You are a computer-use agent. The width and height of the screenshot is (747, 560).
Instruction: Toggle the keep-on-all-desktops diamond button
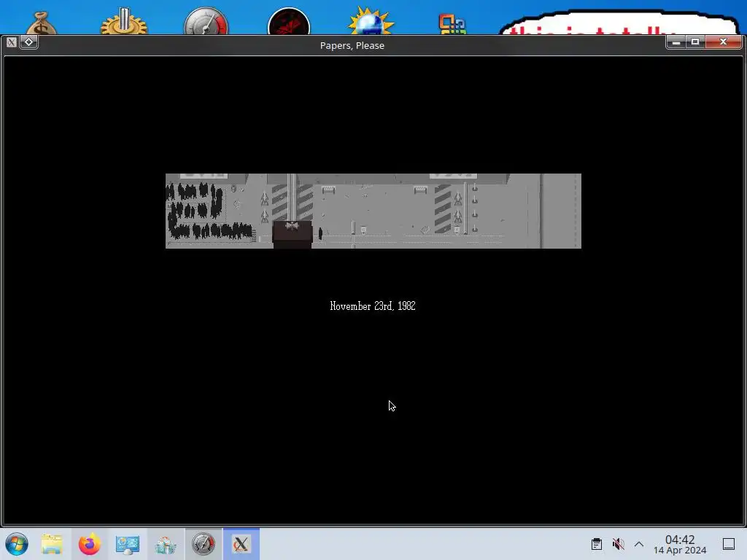pyautogui.click(x=28, y=42)
